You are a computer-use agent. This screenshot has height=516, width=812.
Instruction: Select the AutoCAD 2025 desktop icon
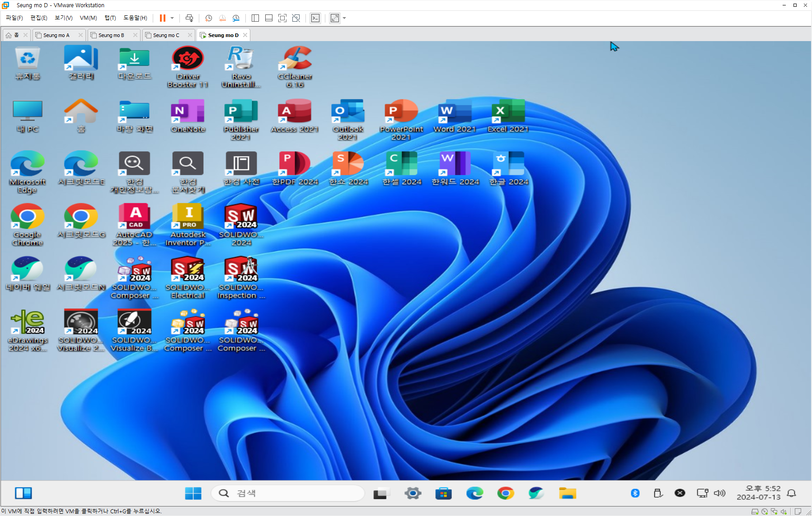(135, 225)
